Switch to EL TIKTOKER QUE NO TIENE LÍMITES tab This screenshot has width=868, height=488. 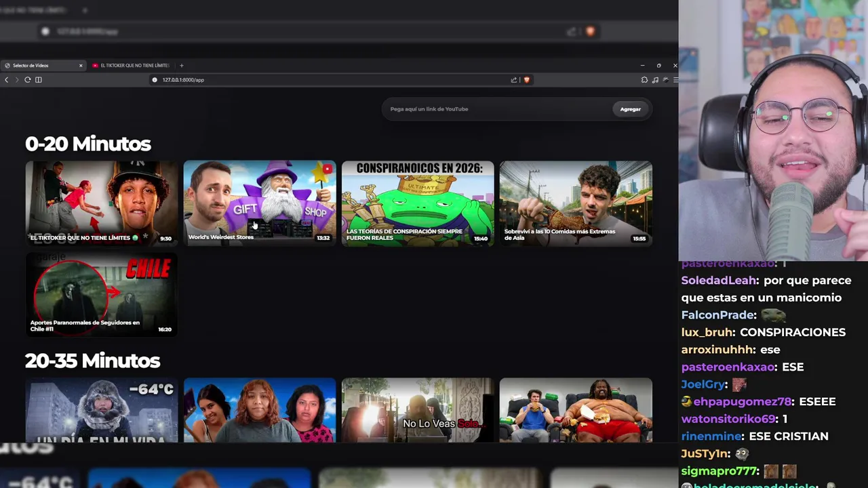click(x=131, y=66)
